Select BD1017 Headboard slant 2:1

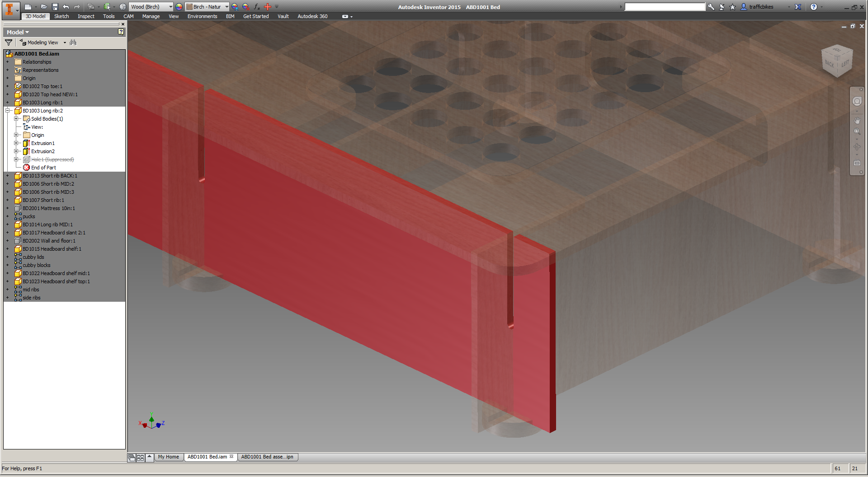pos(54,233)
